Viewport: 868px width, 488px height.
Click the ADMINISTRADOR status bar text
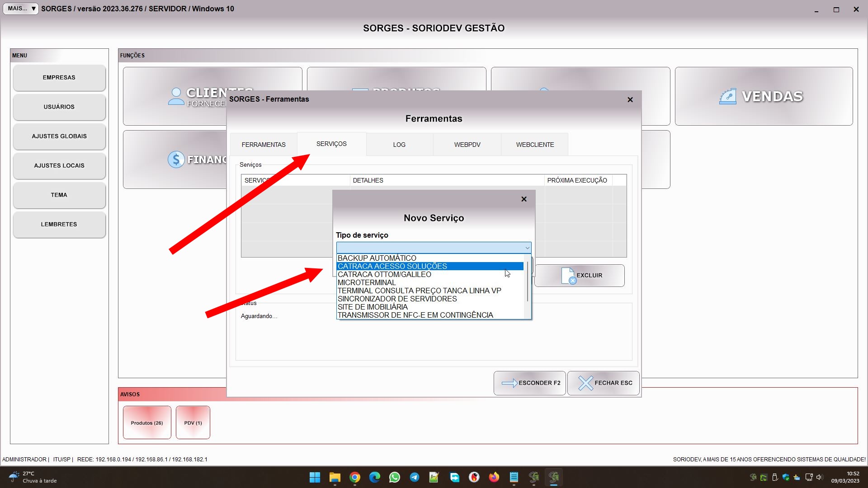(x=24, y=460)
